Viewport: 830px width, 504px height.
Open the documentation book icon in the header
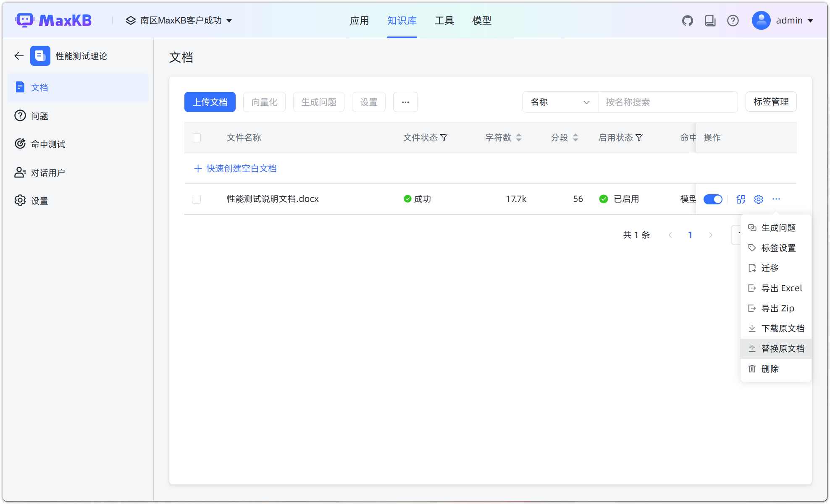point(710,20)
